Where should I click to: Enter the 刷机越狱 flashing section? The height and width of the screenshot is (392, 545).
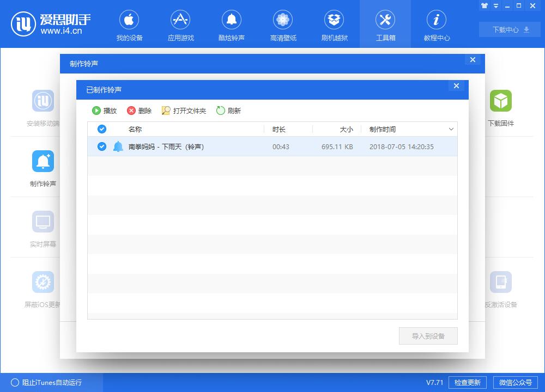[334, 24]
